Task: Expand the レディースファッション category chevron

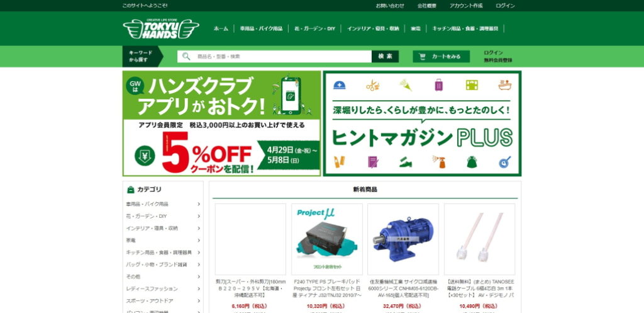Action: pos(199,288)
